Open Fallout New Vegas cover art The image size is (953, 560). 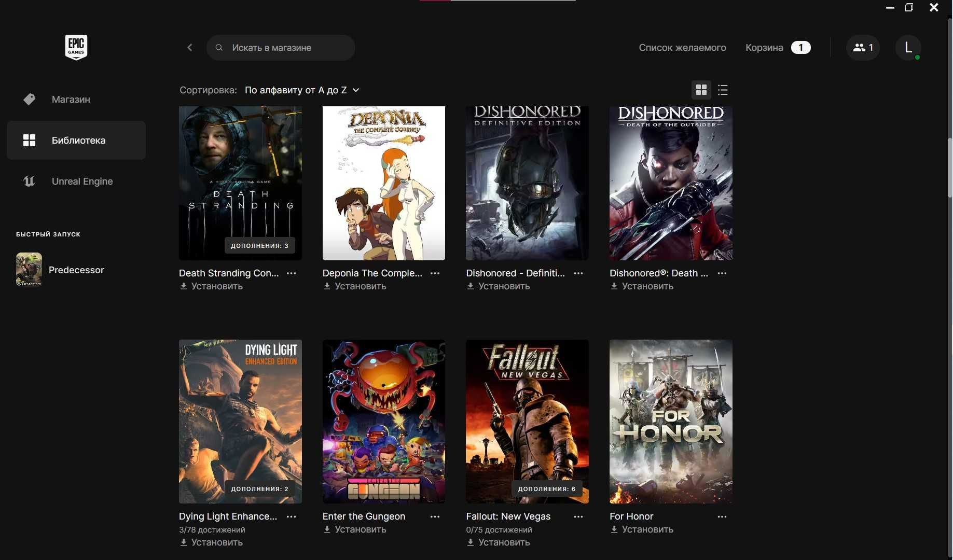click(x=527, y=422)
